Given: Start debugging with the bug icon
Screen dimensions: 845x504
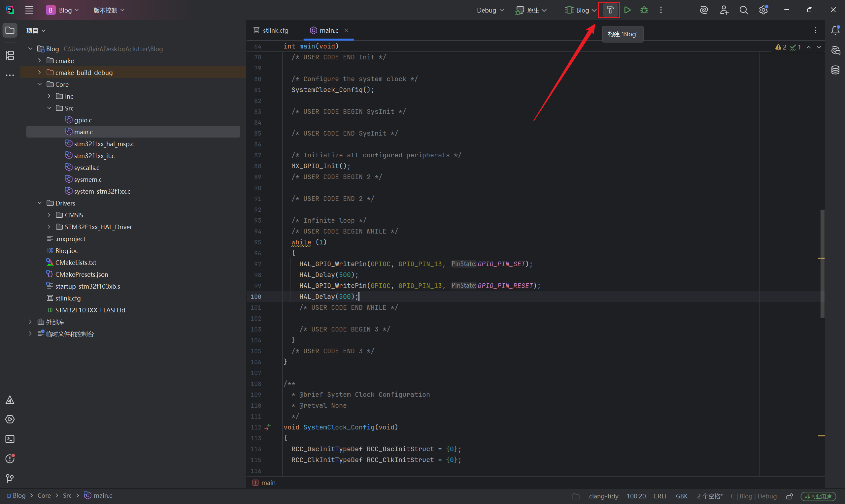Looking at the screenshot, I should point(644,10).
